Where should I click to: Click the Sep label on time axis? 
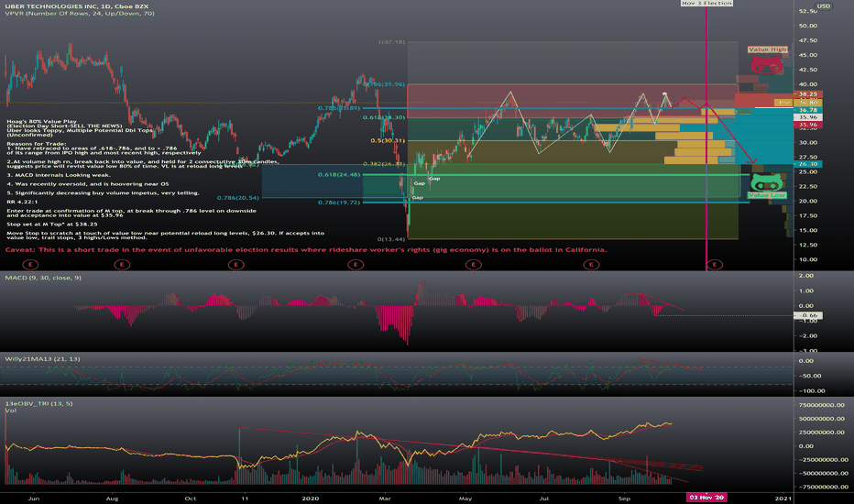click(x=624, y=498)
